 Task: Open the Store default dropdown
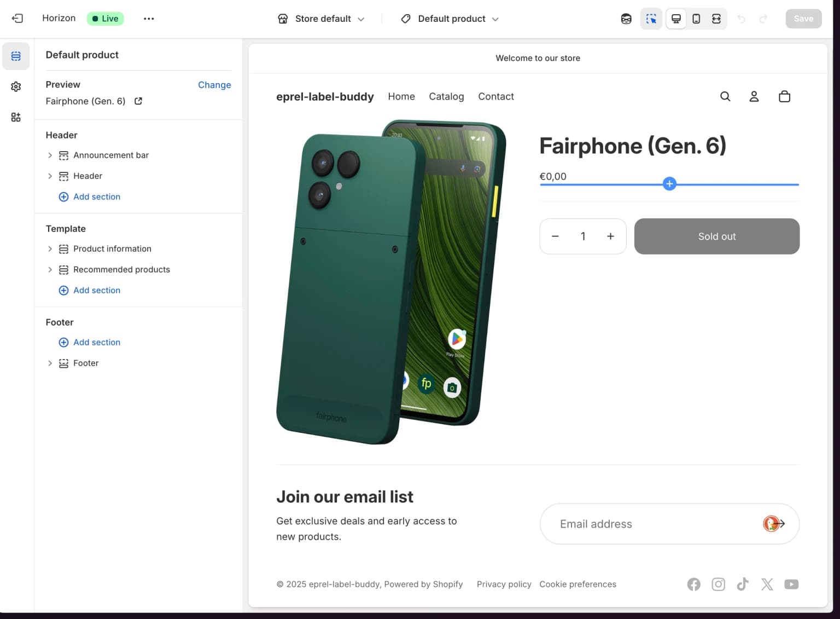pyautogui.click(x=322, y=18)
